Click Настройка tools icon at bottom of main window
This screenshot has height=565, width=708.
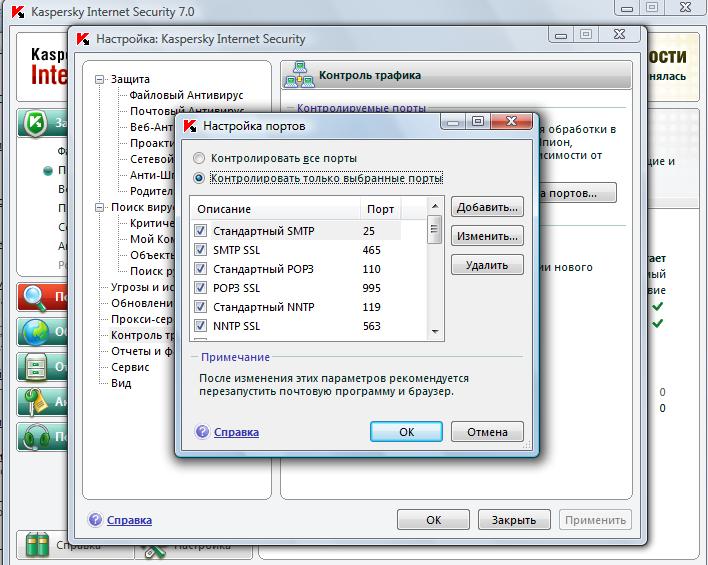click(x=154, y=550)
